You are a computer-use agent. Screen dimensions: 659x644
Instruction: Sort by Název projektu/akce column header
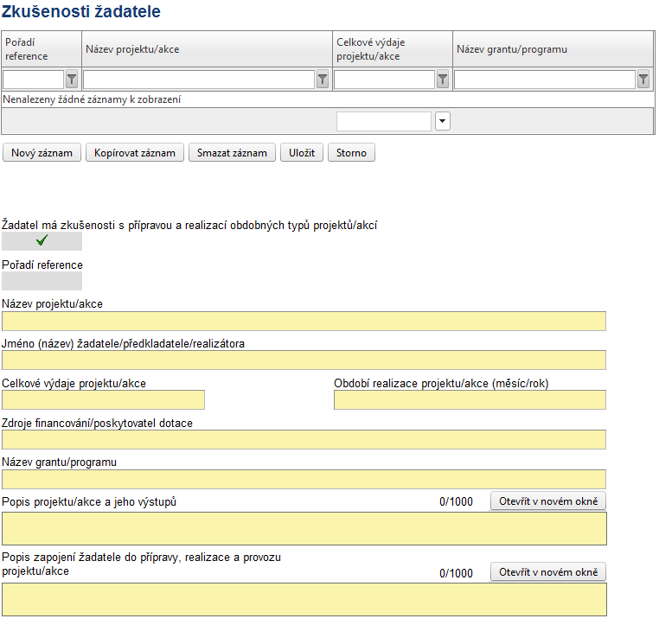[x=208, y=49]
